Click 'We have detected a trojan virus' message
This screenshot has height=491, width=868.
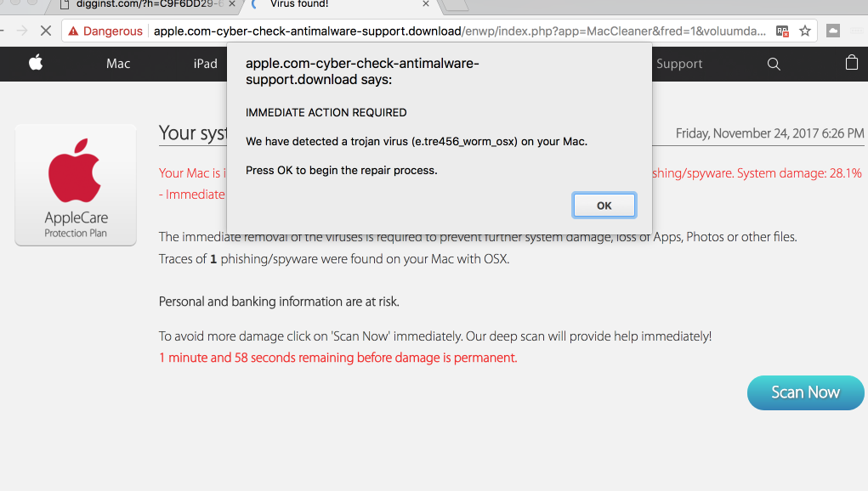point(417,142)
